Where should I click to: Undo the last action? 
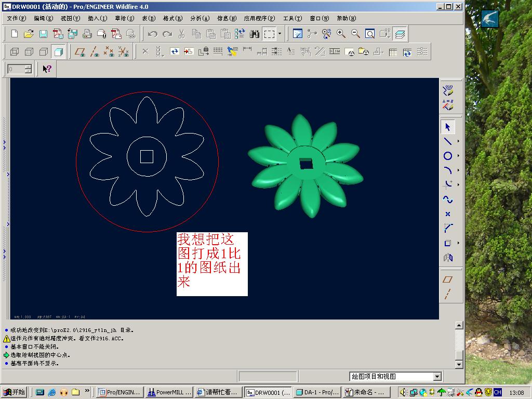point(153,34)
